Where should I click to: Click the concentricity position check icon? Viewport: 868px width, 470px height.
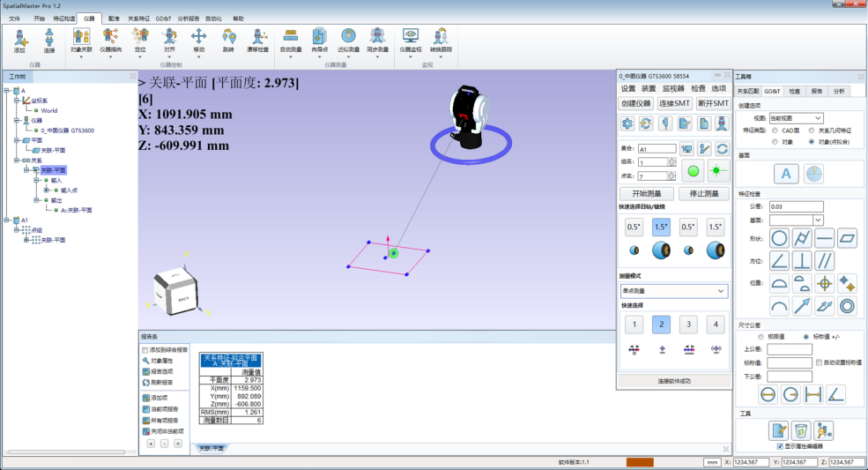[848, 306]
